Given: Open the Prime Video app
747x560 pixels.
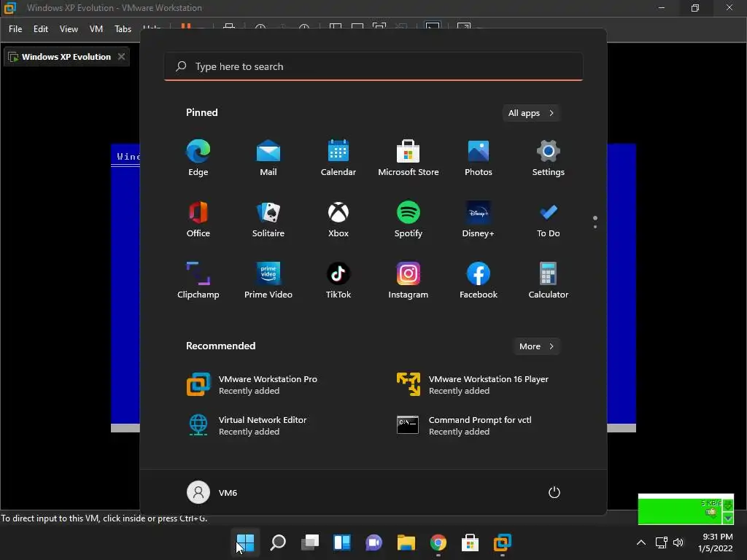Looking at the screenshot, I should pyautogui.click(x=268, y=281).
